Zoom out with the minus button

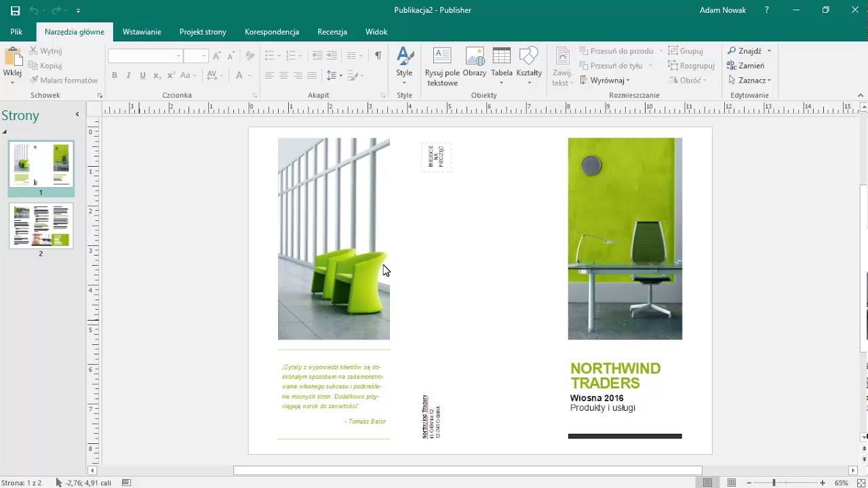click(749, 483)
